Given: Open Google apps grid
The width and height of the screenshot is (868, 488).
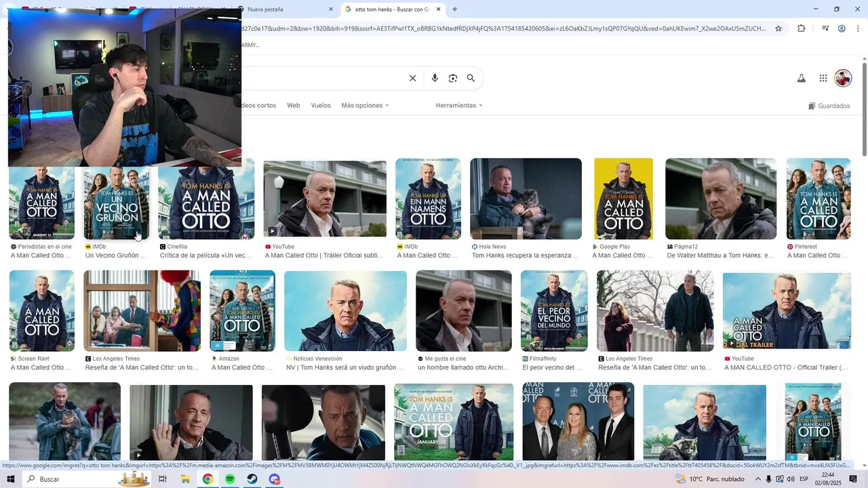Looking at the screenshot, I should [823, 78].
